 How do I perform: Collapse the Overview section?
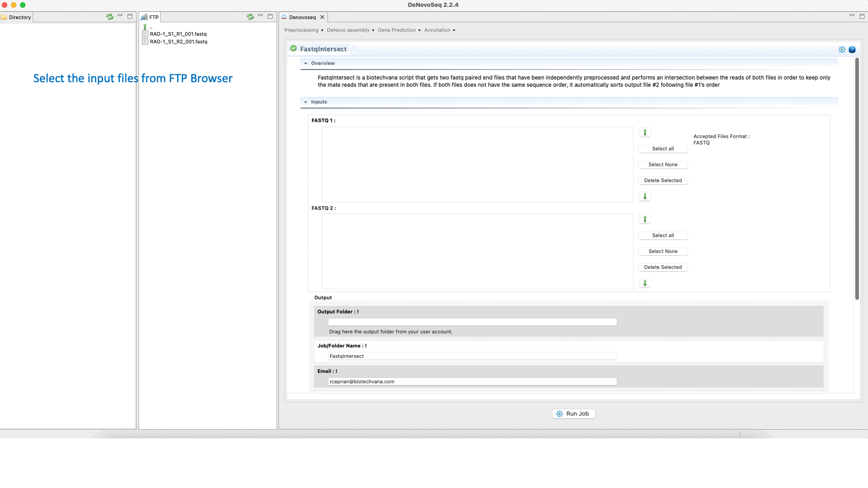click(306, 63)
